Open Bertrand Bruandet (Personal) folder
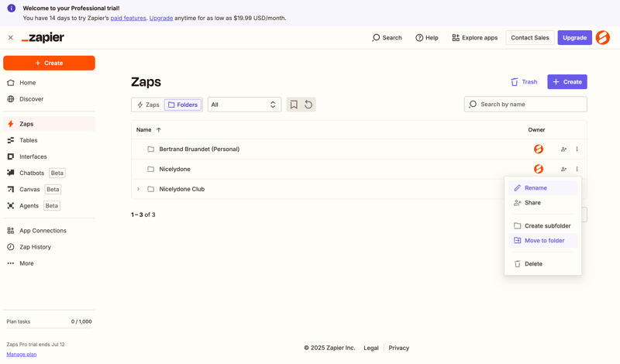Screen dimensions: 620x364 (x=199, y=149)
